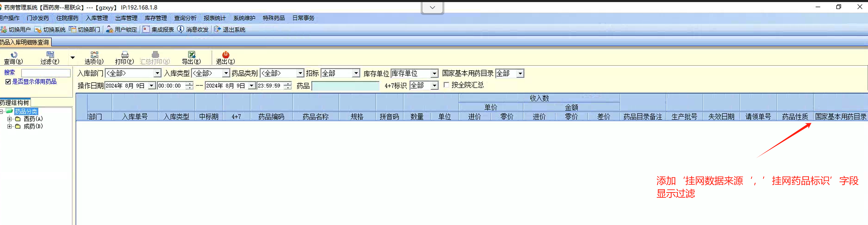
Task: Open the 系统维护 menu
Action: [x=244, y=18]
